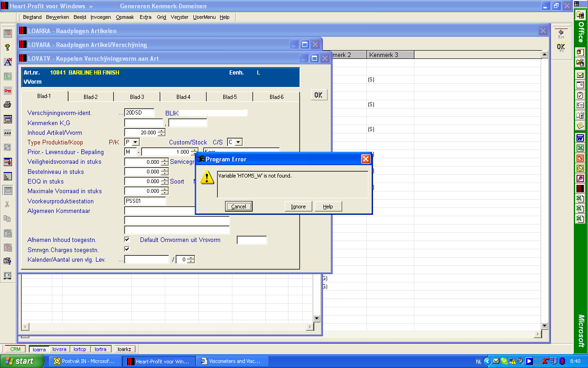
Task: Increase Aantal uren vlg. Lev. spinner
Action: [191, 258]
